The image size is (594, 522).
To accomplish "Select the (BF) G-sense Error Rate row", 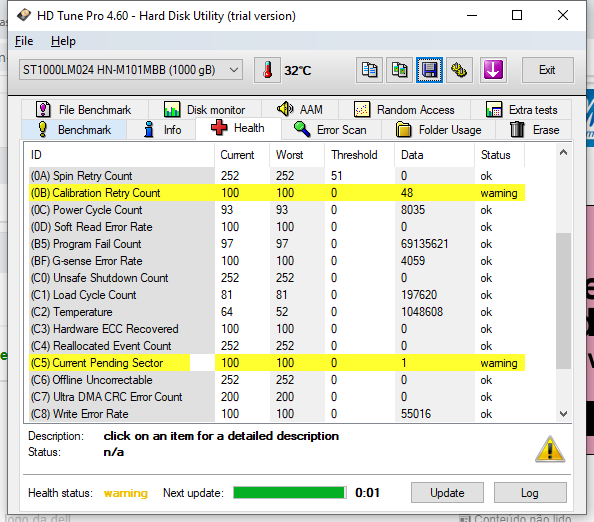I will tap(277, 261).
